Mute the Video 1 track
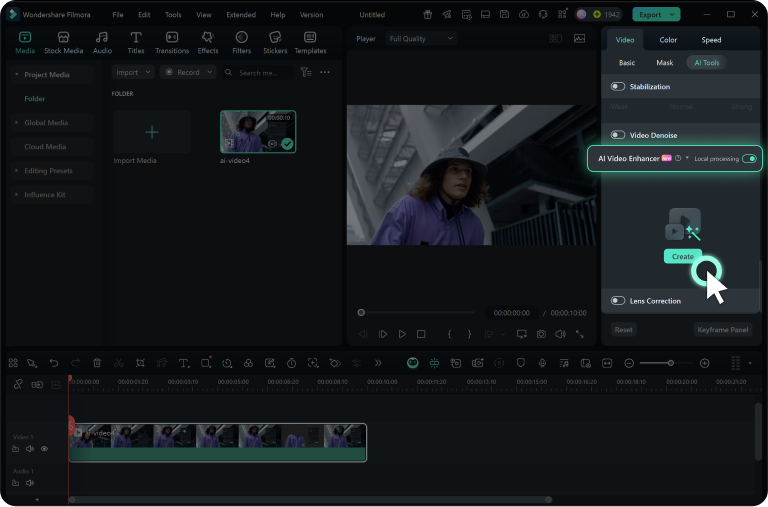 click(x=30, y=449)
